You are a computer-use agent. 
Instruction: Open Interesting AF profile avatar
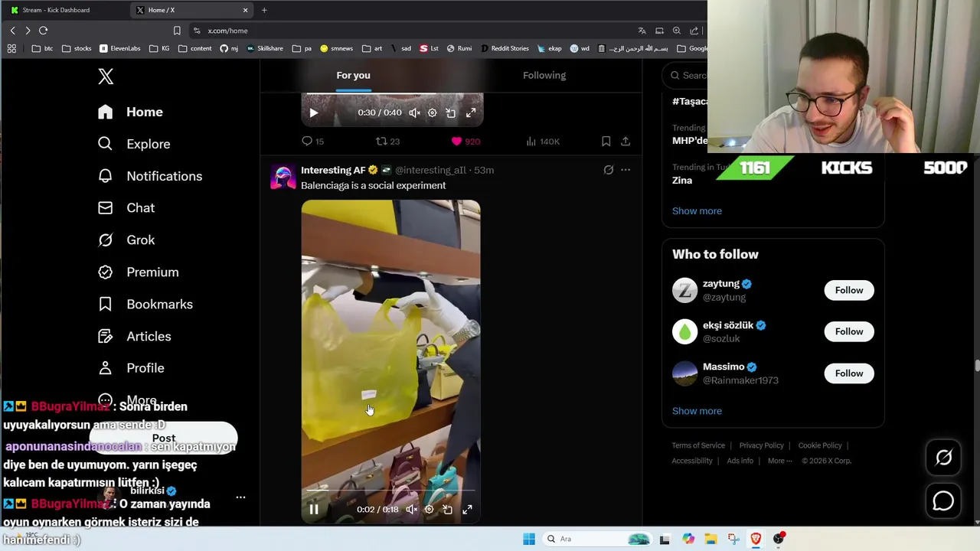[x=283, y=178]
